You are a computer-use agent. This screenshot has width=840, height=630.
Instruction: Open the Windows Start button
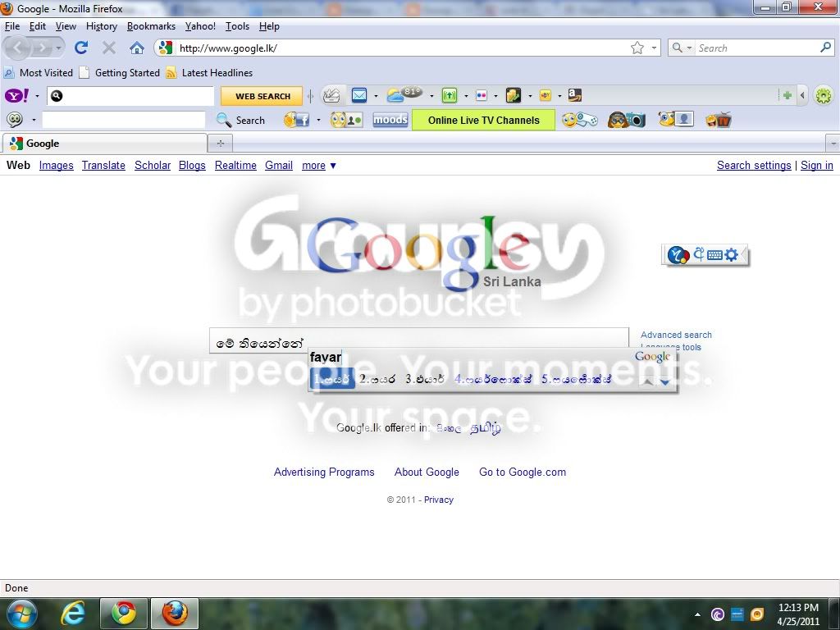click(x=22, y=614)
